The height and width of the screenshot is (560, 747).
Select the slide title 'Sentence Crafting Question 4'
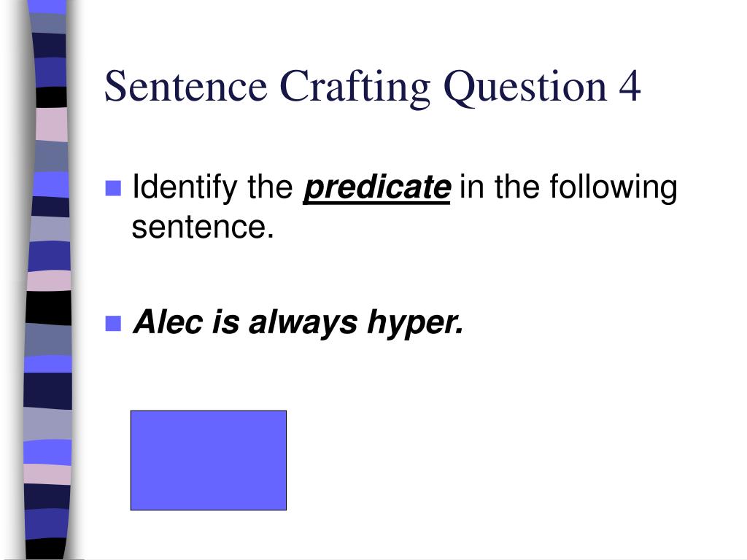(372, 87)
